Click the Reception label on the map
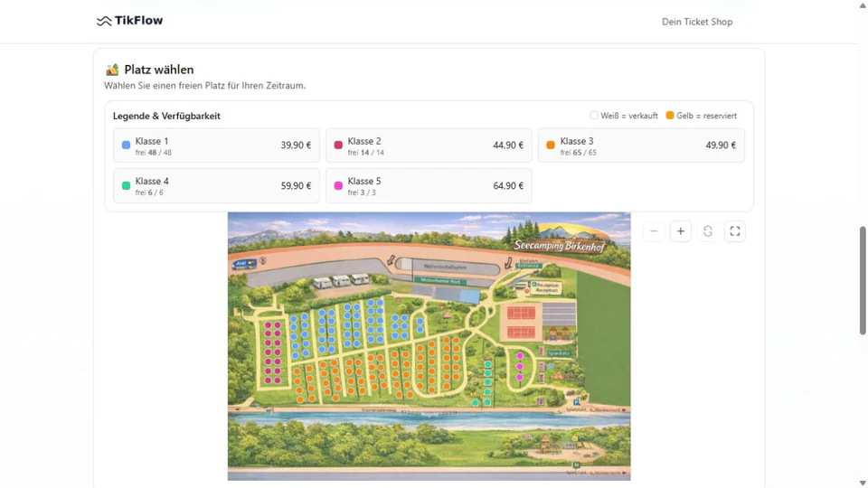The width and height of the screenshot is (868, 488). (x=546, y=287)
